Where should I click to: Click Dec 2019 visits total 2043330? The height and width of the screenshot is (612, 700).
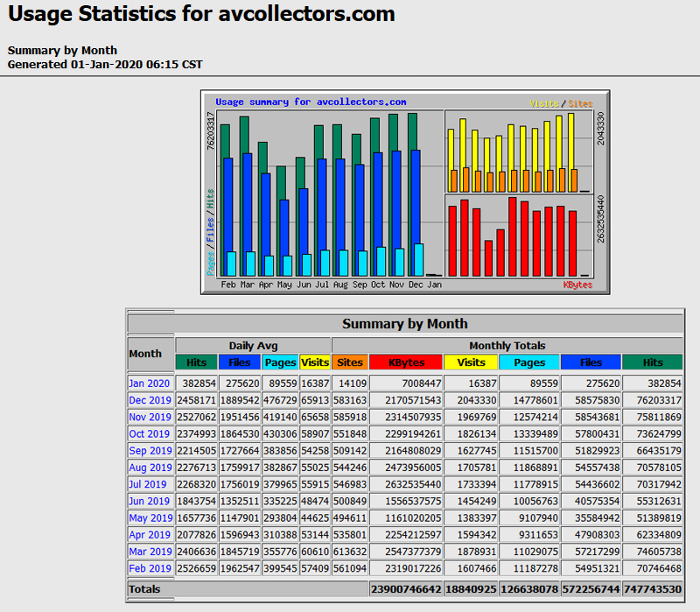click(x=477, y=400)
